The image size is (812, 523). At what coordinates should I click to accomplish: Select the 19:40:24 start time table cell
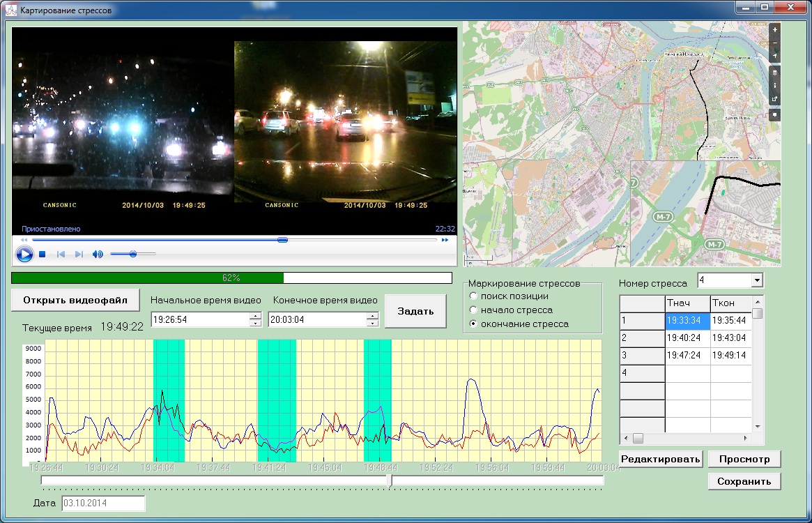[x=687, y=338]
